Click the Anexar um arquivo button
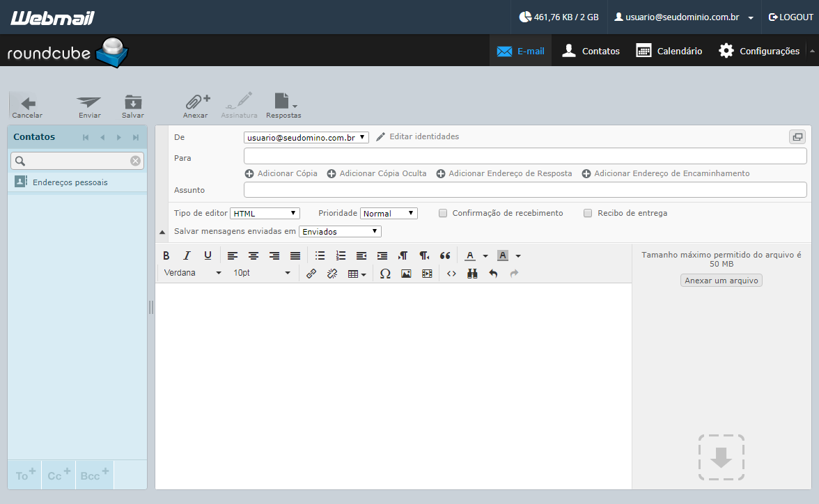The image size is (819, 504). coord(721,281)
